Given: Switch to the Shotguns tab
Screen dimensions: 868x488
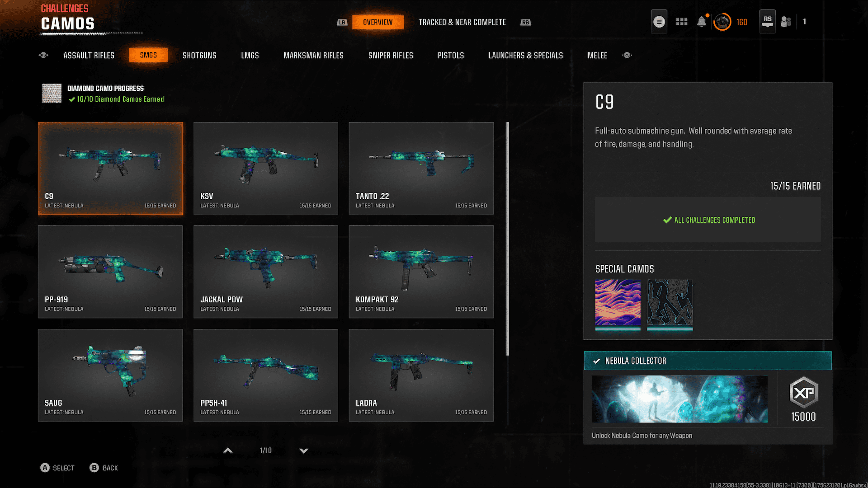Looking at the screenshot, I should 199,55.
